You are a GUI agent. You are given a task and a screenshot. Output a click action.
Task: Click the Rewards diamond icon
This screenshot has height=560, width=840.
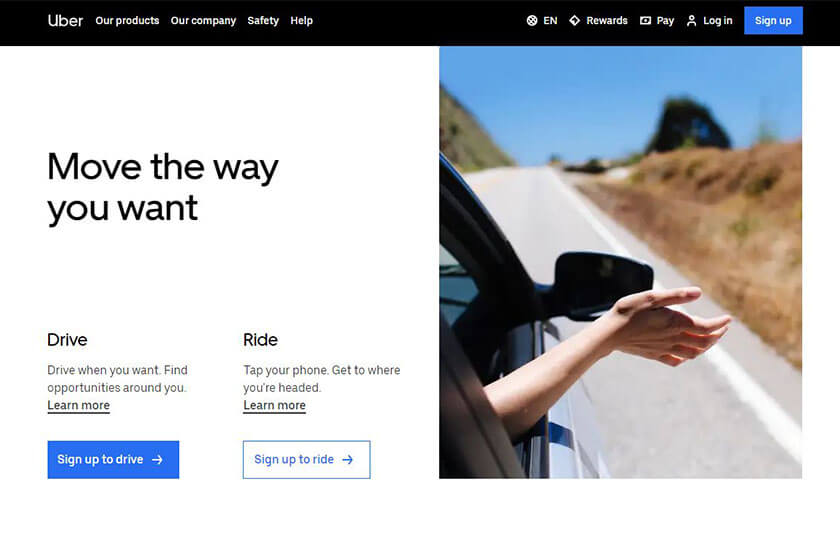574,20
